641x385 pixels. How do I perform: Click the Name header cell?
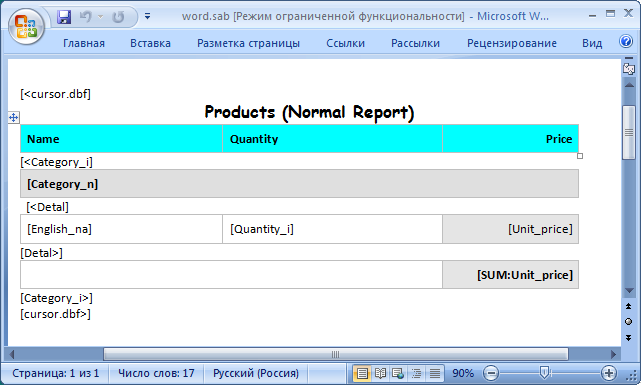121,139
